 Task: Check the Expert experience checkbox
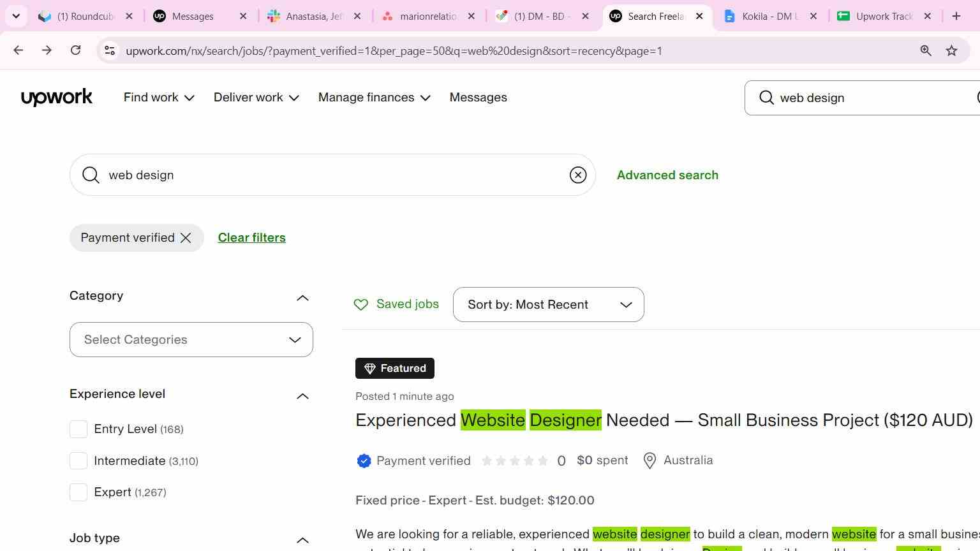click(78, 492)
